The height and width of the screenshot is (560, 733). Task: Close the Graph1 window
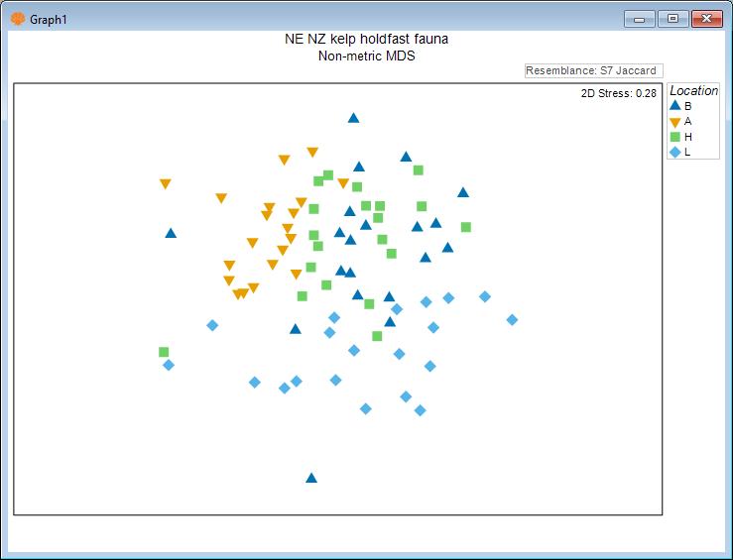706,19
